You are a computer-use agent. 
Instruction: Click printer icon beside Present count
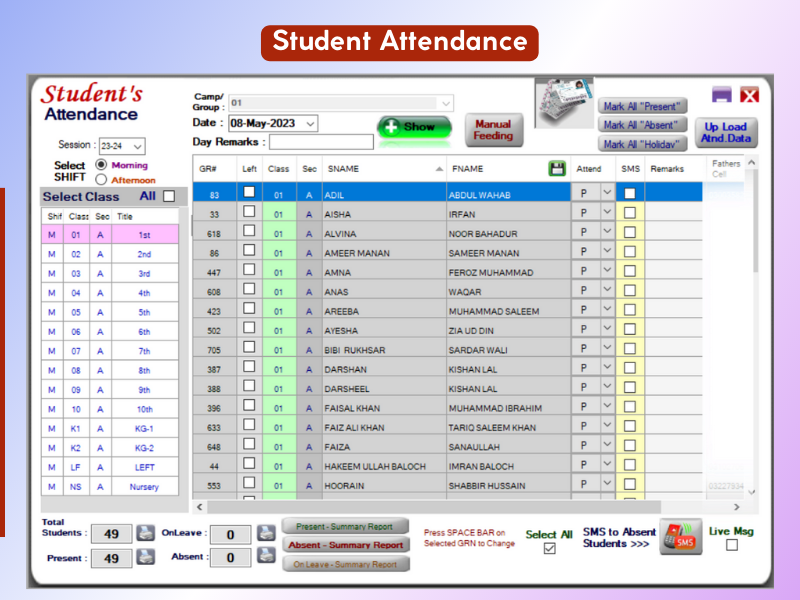pos(146,558)
